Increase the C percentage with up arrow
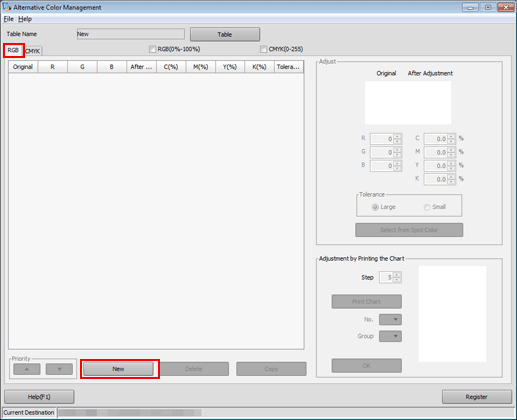The width and height of the screenshot is (517, 420). [451, 136]
